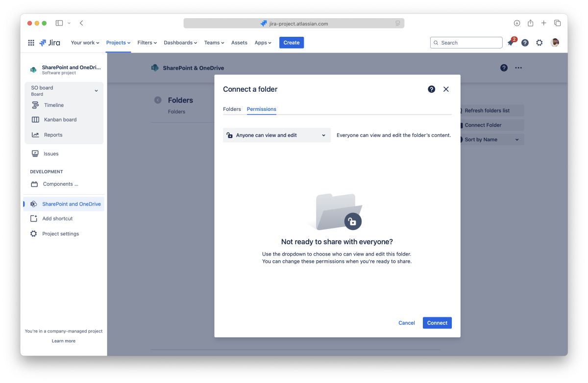The width and height of the screenshot is (588, 383).
Task: Click the notifications bell icon
Action: pos(511,43)
